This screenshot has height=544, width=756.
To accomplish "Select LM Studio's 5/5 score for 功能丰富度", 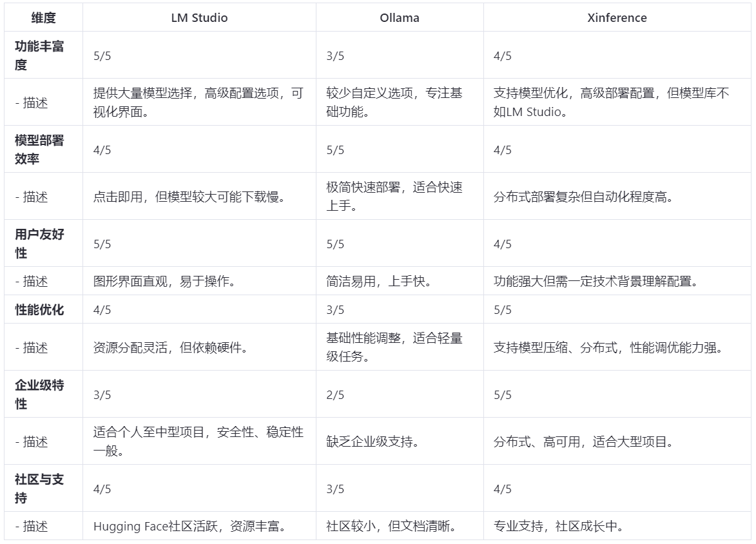I will pyautogui.click(x=102, y=56).
